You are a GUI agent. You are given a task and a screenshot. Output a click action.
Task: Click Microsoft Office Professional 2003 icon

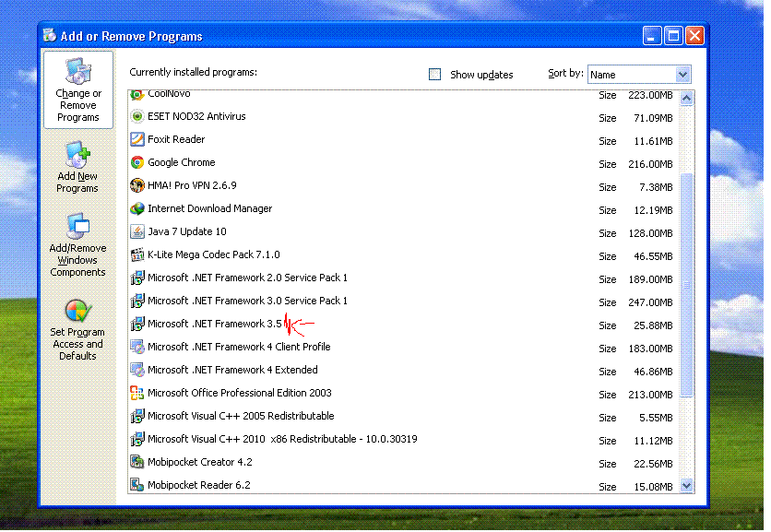pos(137,393)
